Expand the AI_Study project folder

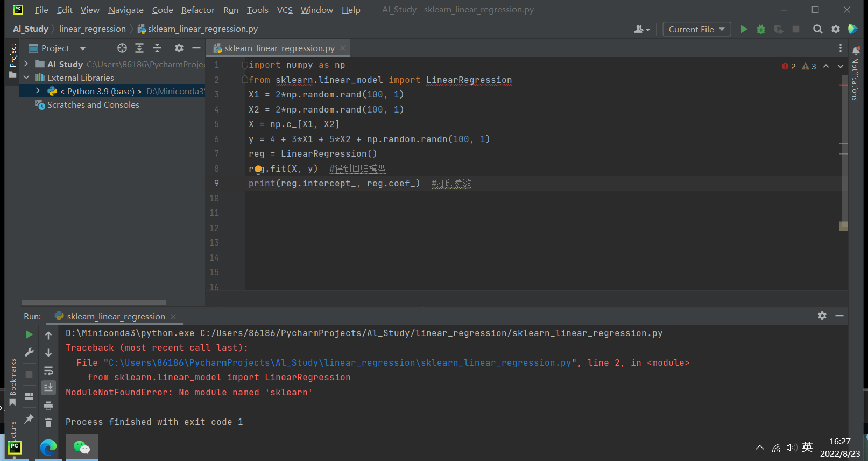pos(26,64)
